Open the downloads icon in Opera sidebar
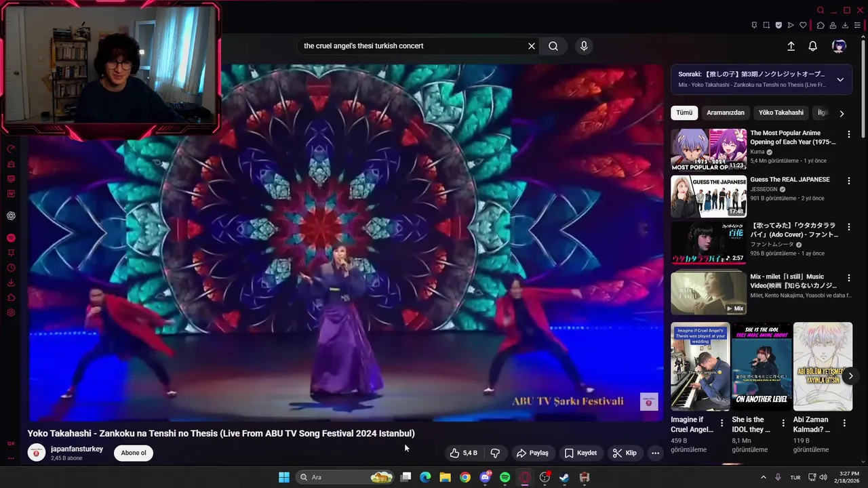868x488 pixels. (x=11, y=283)
